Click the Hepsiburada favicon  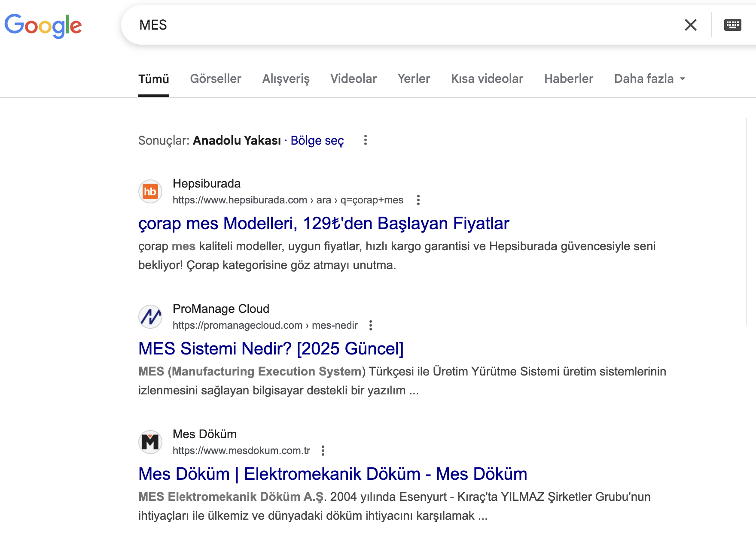(150, 191)
